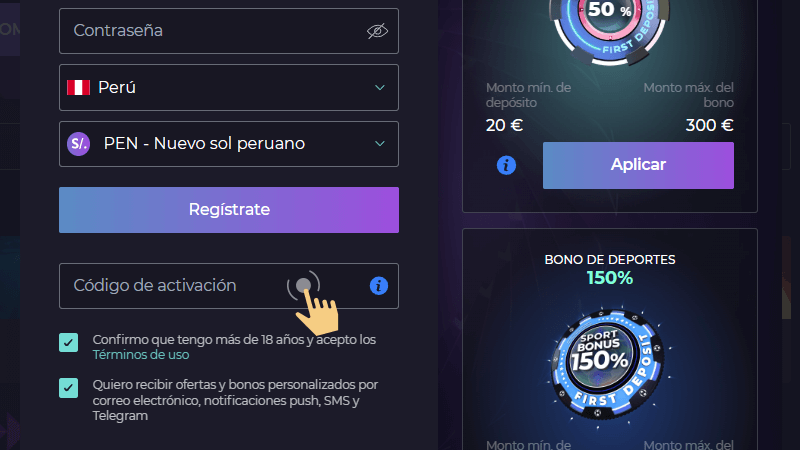The width and height of the screenshot is (800, 450).
Task: Focus the Contraseña password field
Action: 229,31
